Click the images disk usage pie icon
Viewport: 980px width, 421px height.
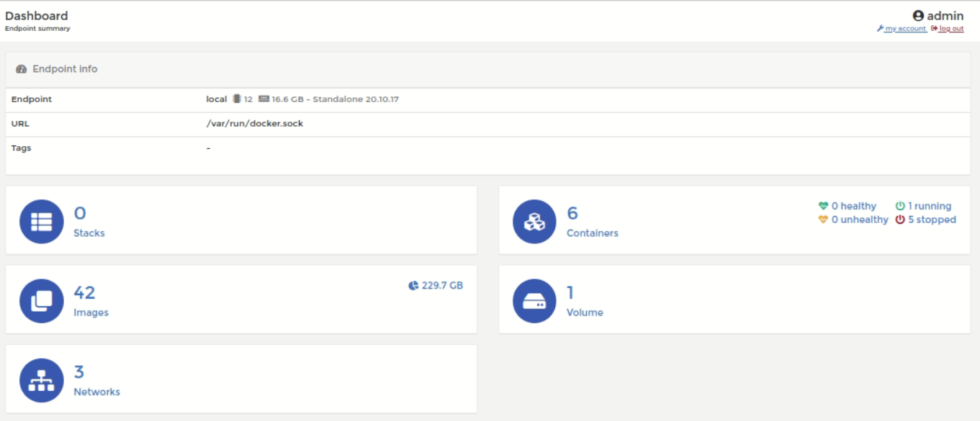point(413,286)
